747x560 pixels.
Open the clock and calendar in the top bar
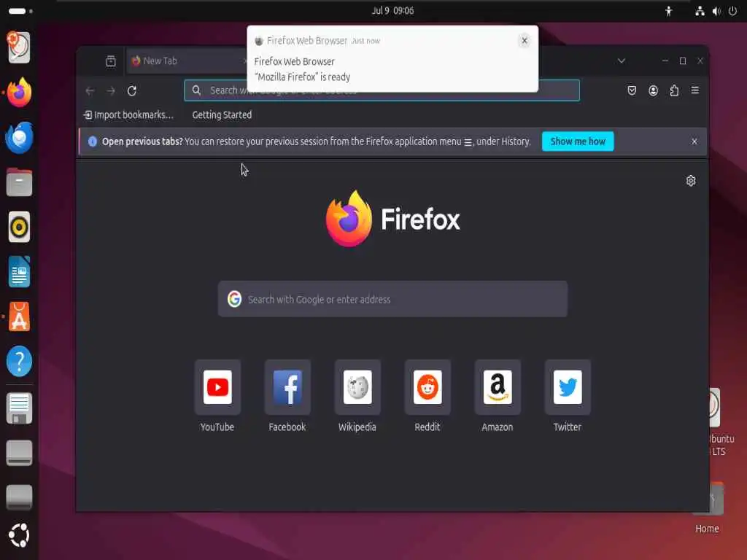(x=392, y=10)
